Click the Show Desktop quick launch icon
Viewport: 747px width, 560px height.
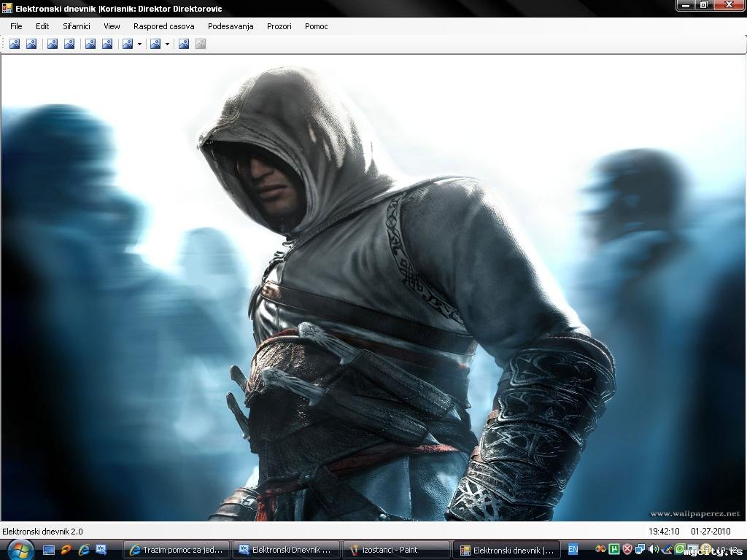(x=49, y=550)
